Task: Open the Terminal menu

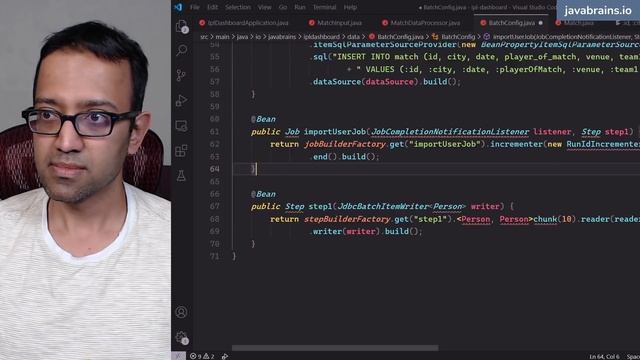Action: tap(324, 7)
